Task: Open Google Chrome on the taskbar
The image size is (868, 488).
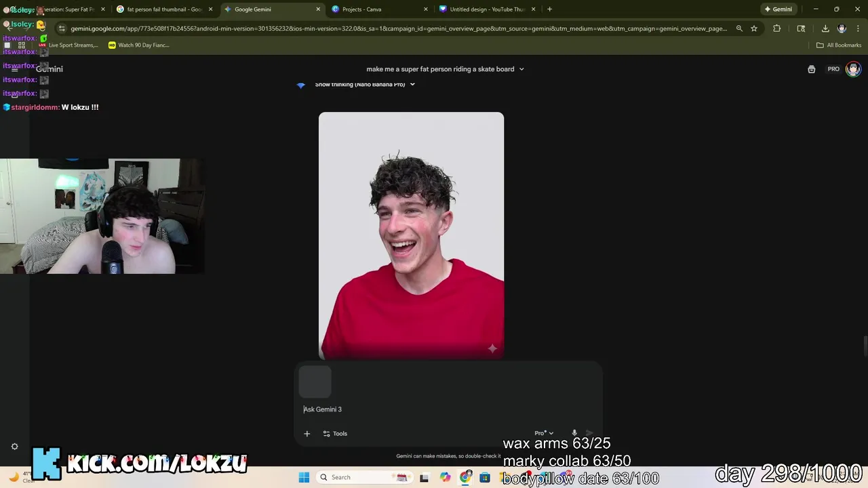Action: 465,477
